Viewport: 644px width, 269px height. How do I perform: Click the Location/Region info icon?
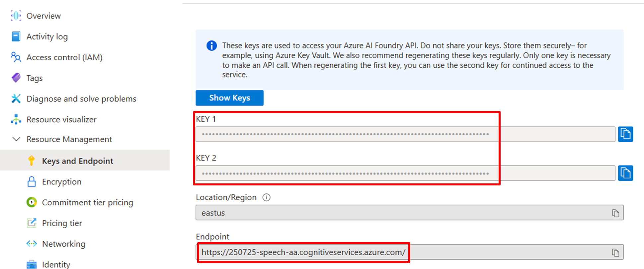tap(266, 197)
